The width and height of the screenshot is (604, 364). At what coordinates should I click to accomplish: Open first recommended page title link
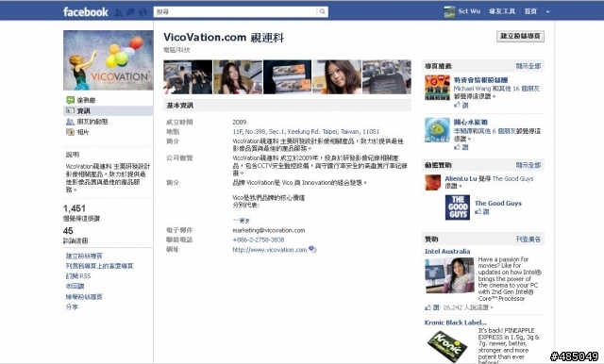point(480,80)
